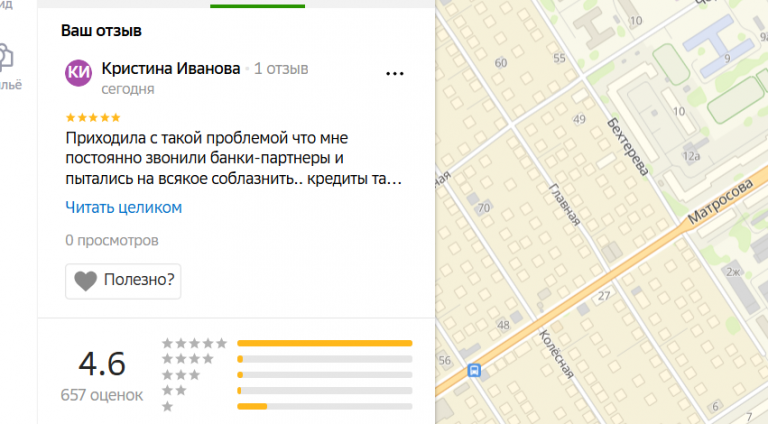Click the blue H-shaped building numbered 9
This screenshot has height=424, width=768.
719,45
